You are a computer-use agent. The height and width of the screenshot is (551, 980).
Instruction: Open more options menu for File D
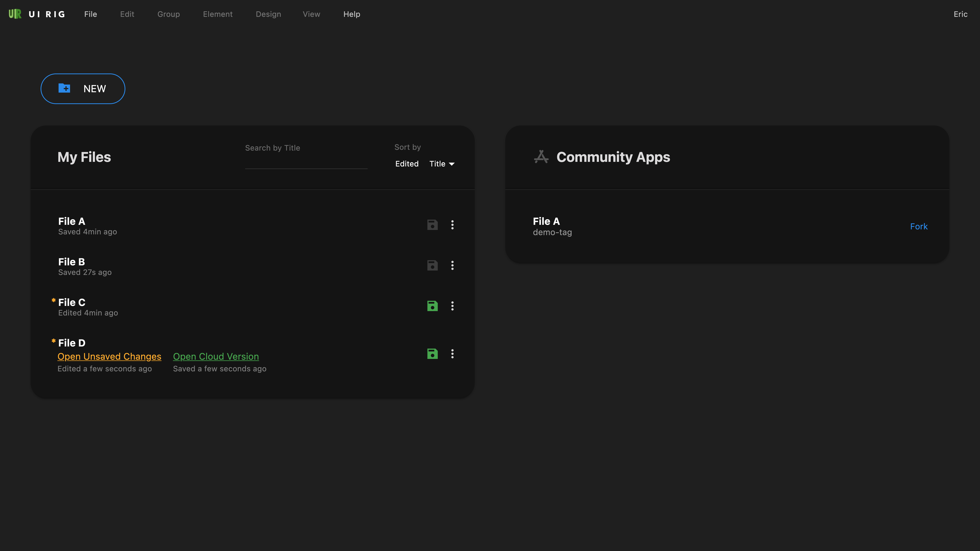pyautogui.click(x=452, y=354)
